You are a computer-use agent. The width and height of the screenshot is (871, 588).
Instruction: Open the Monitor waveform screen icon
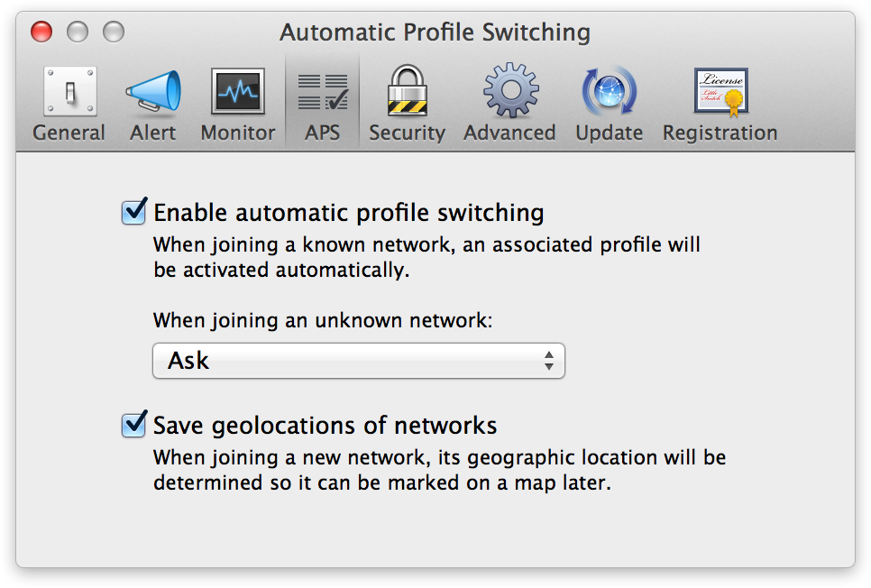237,92
